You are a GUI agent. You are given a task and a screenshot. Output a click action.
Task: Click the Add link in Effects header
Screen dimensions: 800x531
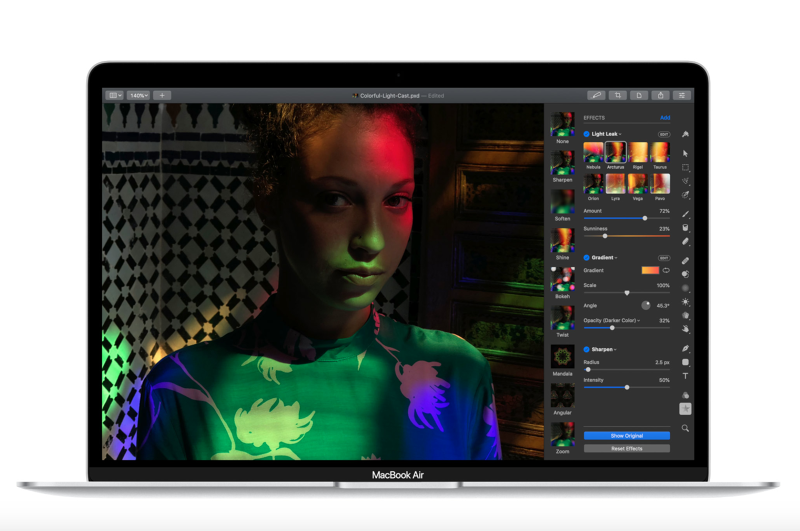coord(665,118)
